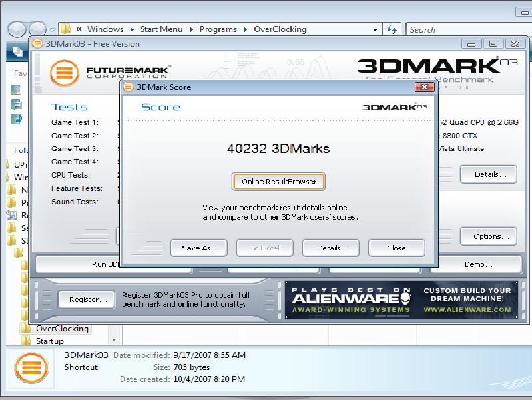532x400 pixels.
Task: Expand arrow after Windows breadcrumb
Action: point(132,29)
